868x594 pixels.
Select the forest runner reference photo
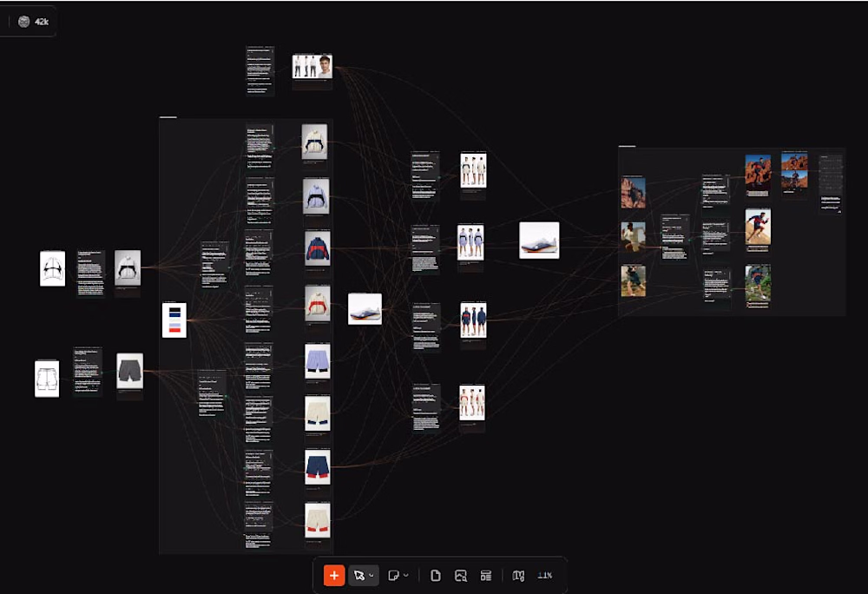click(x=634, y=280)
